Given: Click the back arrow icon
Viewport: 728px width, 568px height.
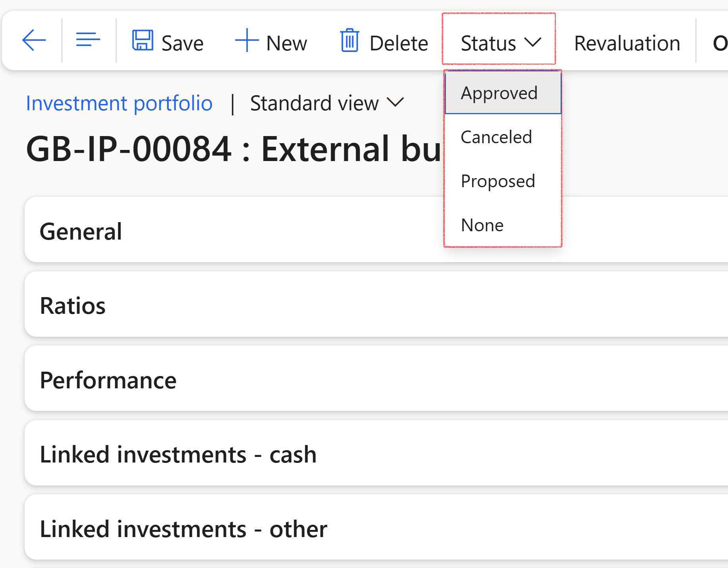Looking at the screenshot, I should coord(34,40).
